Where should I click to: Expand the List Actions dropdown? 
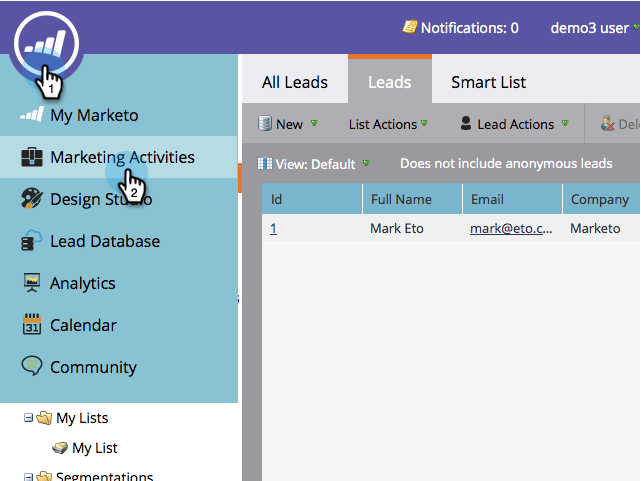[x=388, y=124]
